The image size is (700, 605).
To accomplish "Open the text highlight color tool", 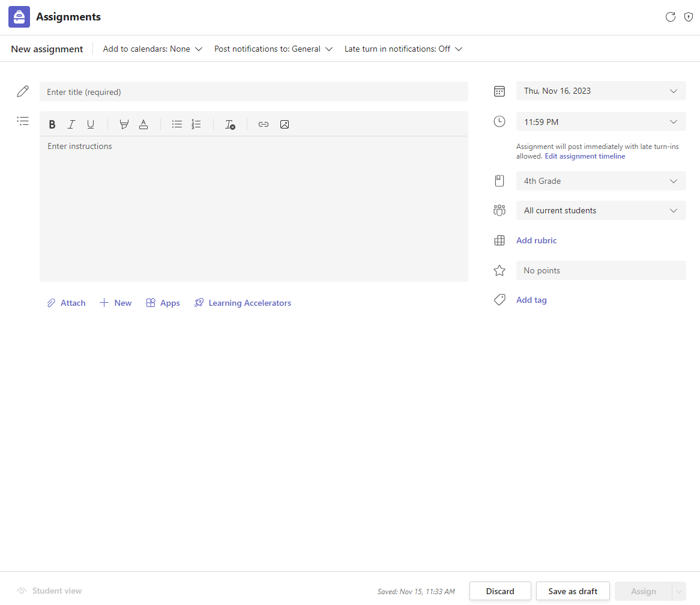I will [x=124, y=124].
